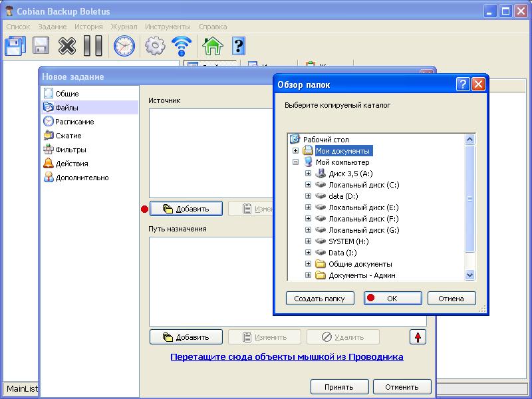Click the drag from Проводника link
Viewport: 532px width, 399px height.
click(287, 357)
